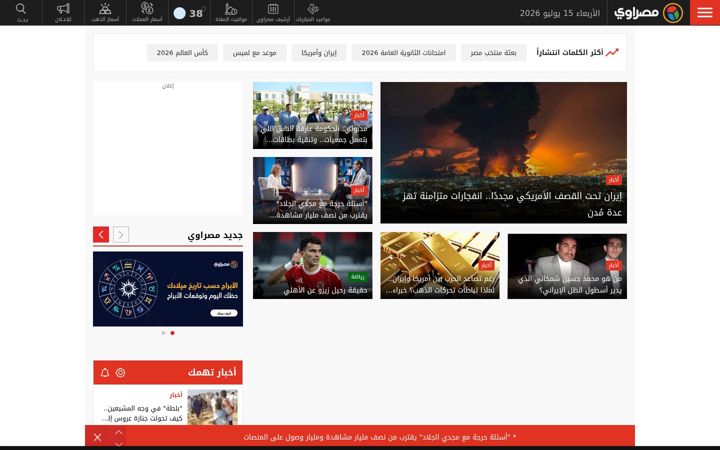This screenshot has height=450, width=720.
Task: Click the ticker headline text in red bar
Action: pyautogui.click(x=380, y=437)
